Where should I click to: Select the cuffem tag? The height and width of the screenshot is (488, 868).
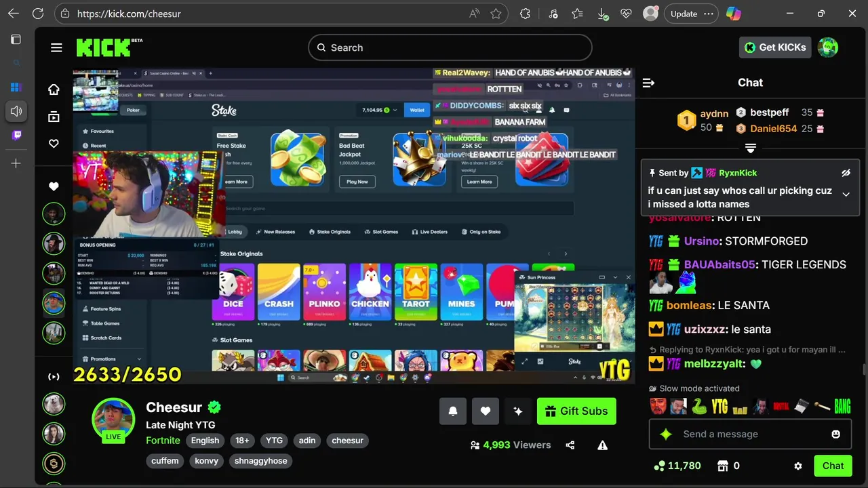(165, 461)
